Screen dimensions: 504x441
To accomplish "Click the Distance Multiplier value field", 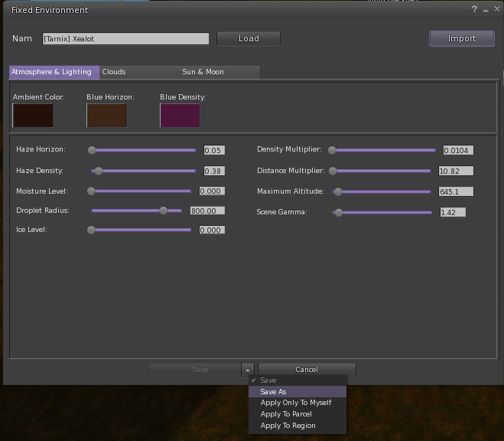I will click(456, 171).
